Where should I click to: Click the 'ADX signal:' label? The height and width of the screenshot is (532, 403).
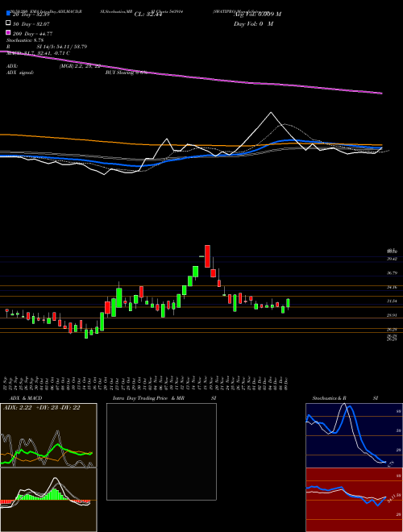tap(20, 73)
